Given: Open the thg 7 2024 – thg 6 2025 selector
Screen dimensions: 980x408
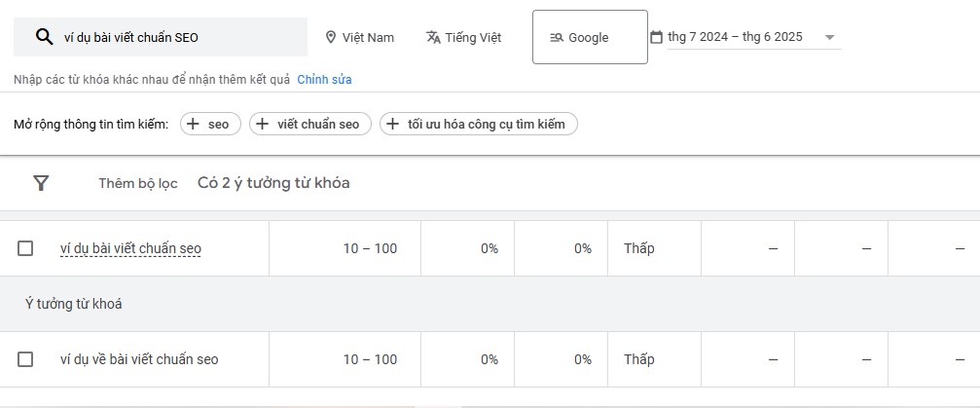Looking at the screenshot, I should click(754, 37).
